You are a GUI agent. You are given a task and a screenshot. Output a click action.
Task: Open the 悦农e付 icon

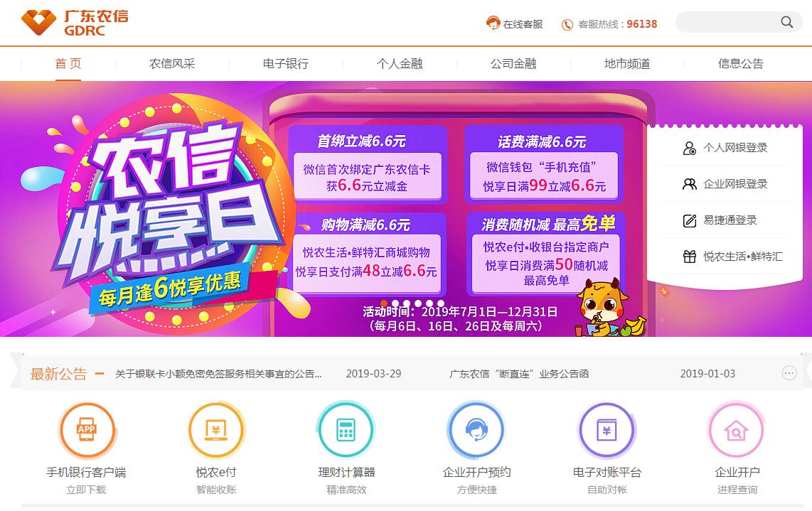(x=216, y=430)
